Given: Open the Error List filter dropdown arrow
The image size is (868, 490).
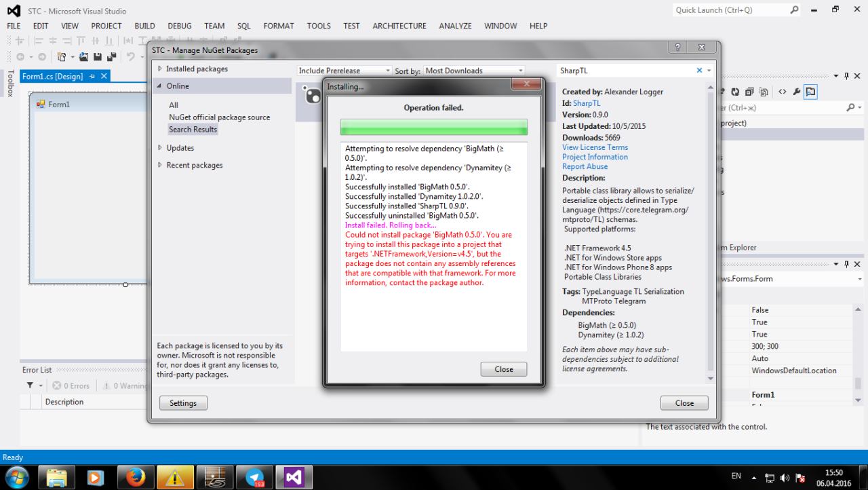Looking at the screenshot, I should pyautogui.click(x=40, y=386).
